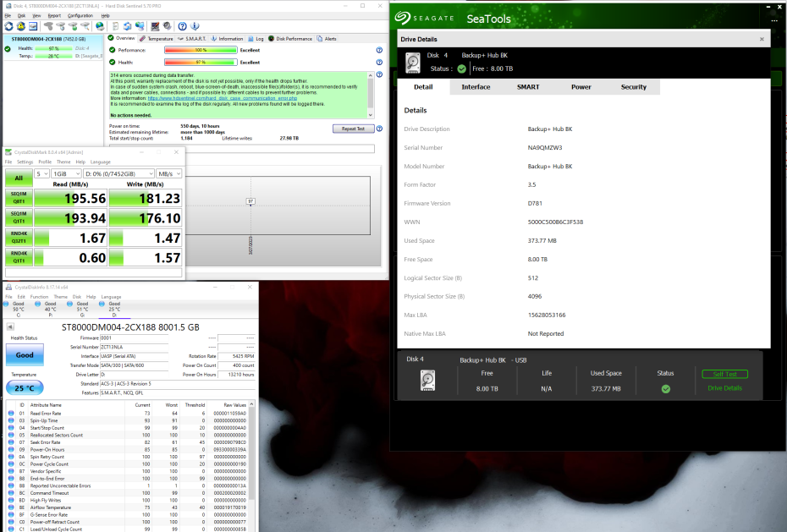The image size is (787, 532).
Task: Click the green status check in Drive Details header
Action: pyautogui.click(x=462, y=69)
